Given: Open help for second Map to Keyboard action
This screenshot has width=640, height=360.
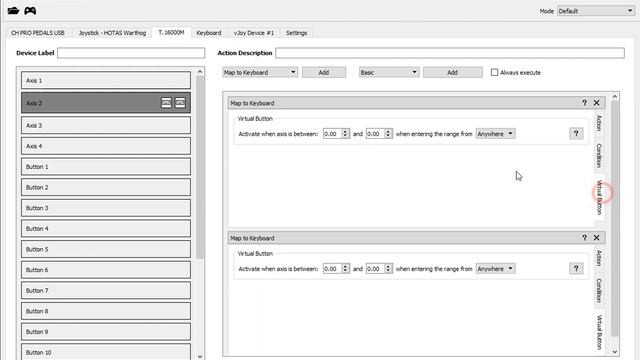Looking at the screenshot, I should 584,238.
